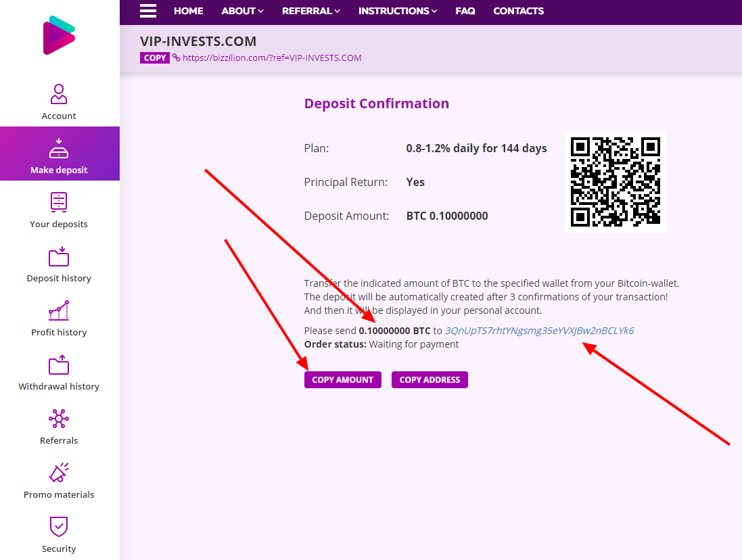This screenshot has height=560, width=742.
Task: Go to the Referrals network icon
Action: tap(59, 419)
